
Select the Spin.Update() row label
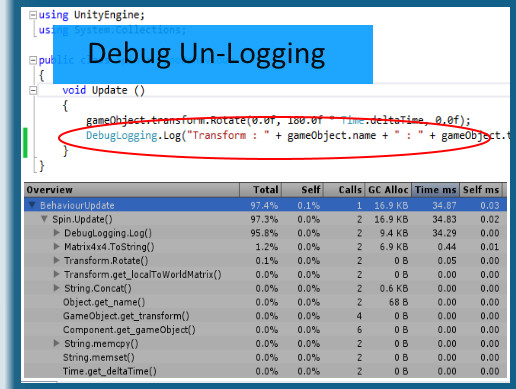point(82,219)
